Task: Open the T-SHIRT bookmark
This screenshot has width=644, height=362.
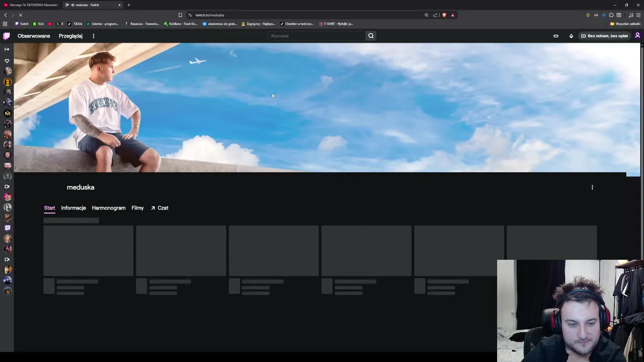Action: (x=336, y=24)
